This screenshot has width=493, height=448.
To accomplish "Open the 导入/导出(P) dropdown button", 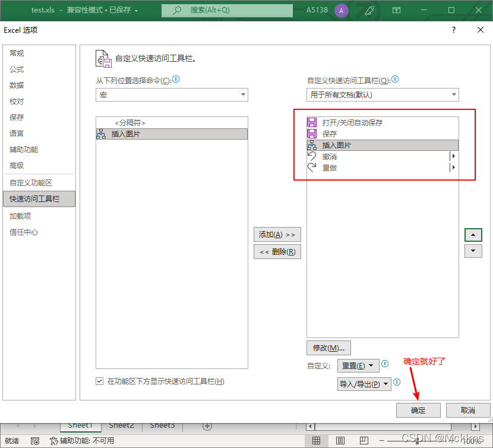I will tap(364, 384).
